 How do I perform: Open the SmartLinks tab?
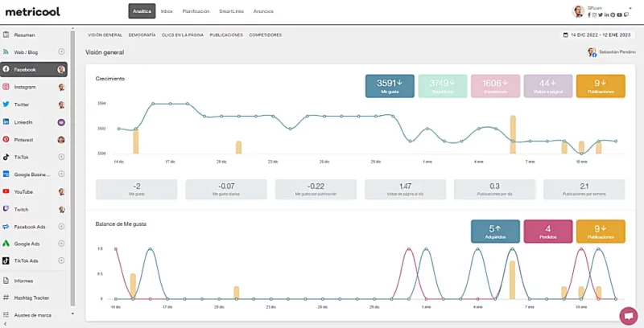231,11
